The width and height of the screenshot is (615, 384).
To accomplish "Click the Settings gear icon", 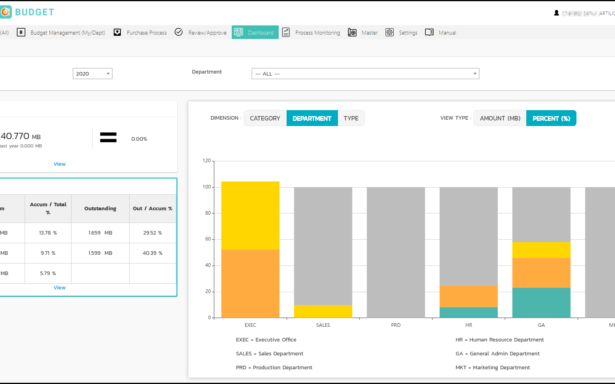I will click(x=389, y=33).
